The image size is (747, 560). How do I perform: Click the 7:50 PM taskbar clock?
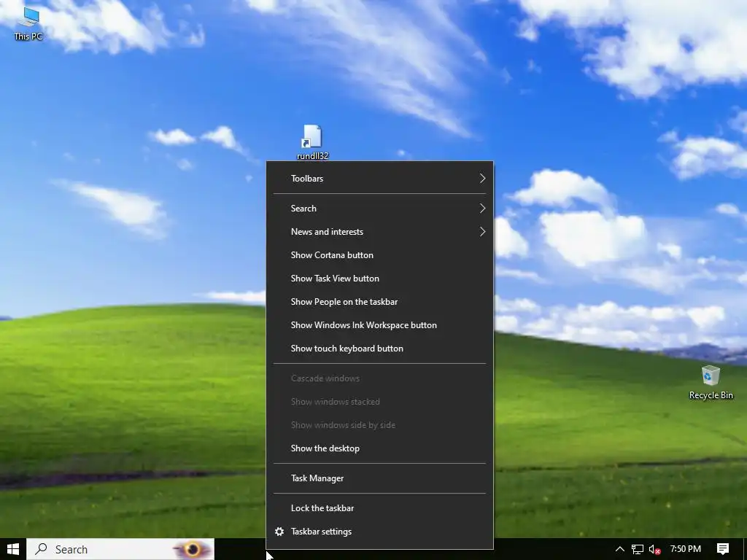(686, 549)
